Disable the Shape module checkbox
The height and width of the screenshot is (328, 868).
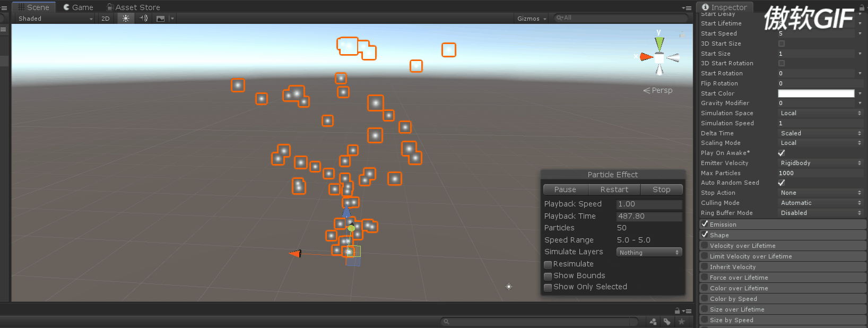click(x=705, y=235)
